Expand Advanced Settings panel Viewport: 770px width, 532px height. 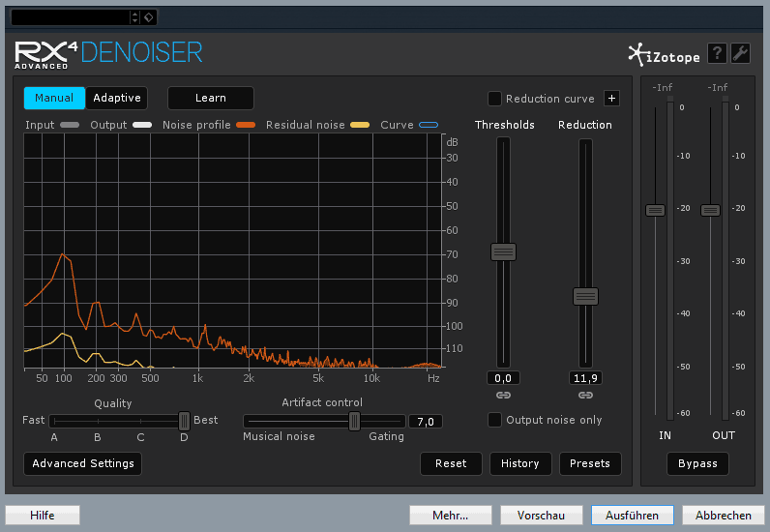[x=83, y=463]
